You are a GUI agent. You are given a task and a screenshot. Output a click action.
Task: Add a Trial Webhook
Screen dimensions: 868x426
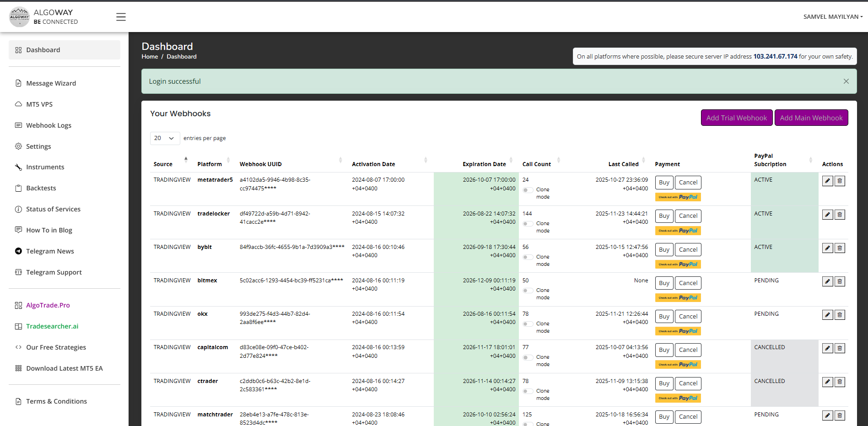[x=737, y=118]
